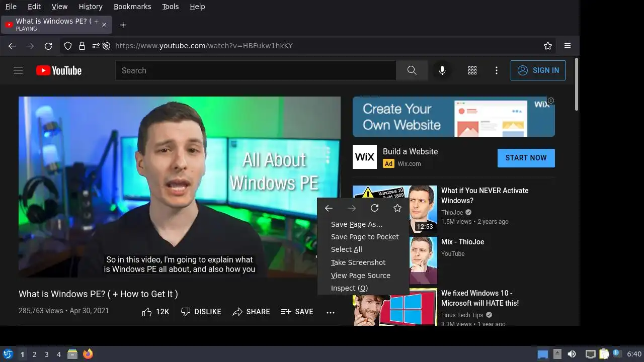Choose View Page Source

(363, 276)
